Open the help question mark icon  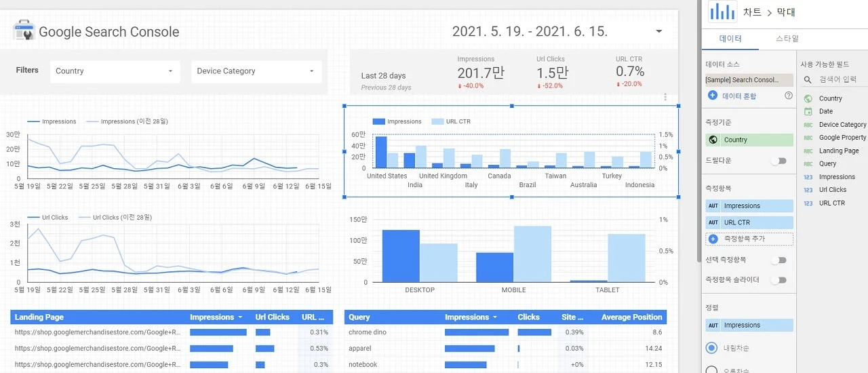click(789, 96)
